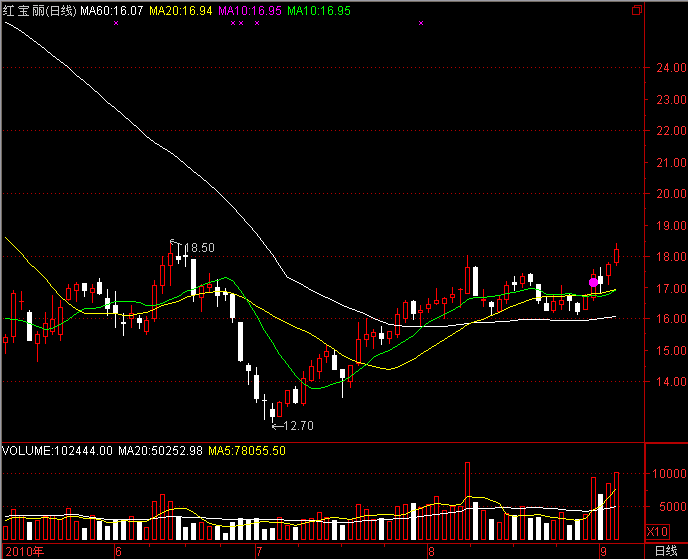Click the month 6 marker on time axis
This screenshot has height=559, width=688.
click(118, 552)
